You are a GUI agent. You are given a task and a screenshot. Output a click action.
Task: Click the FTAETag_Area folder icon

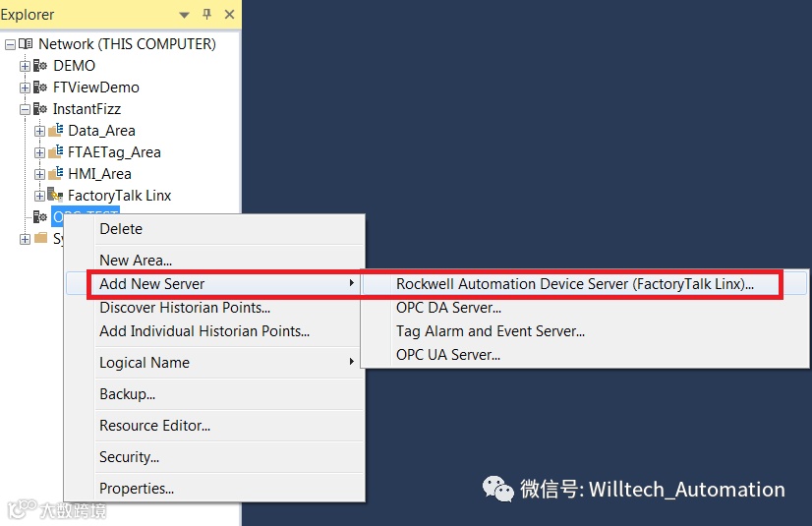[55, 152]
